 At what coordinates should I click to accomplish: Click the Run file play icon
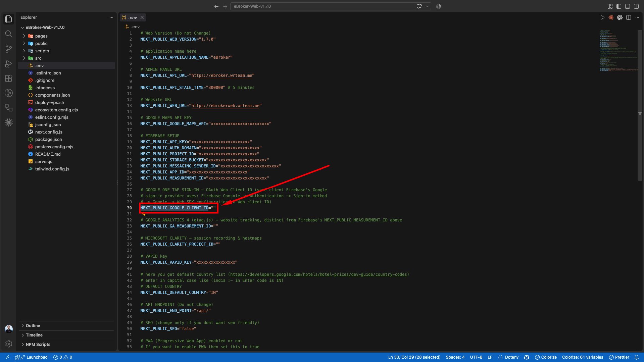(602, 17)
